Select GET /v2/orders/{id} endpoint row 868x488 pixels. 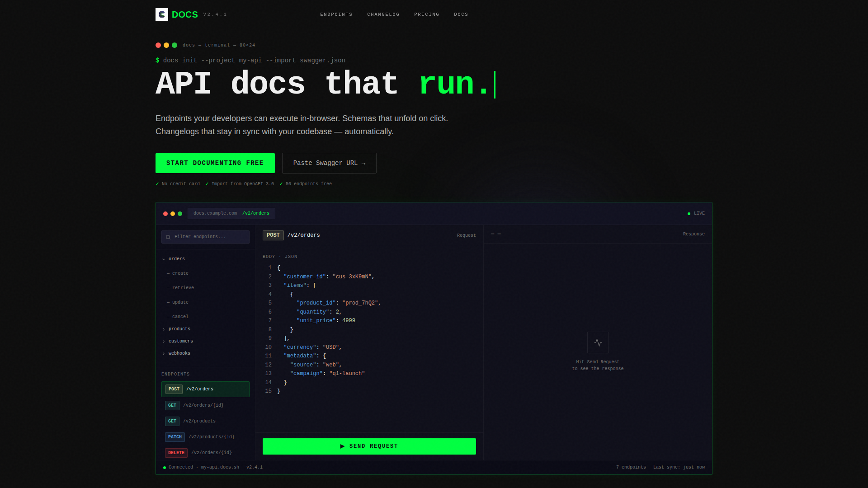pos(205,405)
